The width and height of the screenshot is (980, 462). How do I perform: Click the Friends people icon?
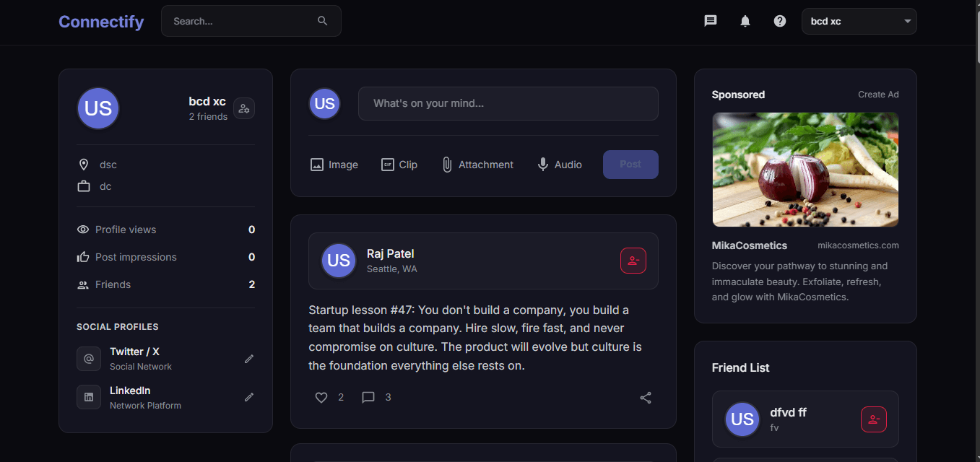(83, 284)
